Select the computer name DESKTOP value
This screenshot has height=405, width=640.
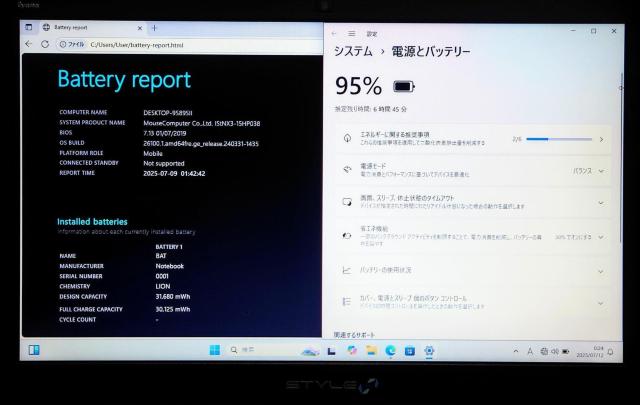click(168, 113)
